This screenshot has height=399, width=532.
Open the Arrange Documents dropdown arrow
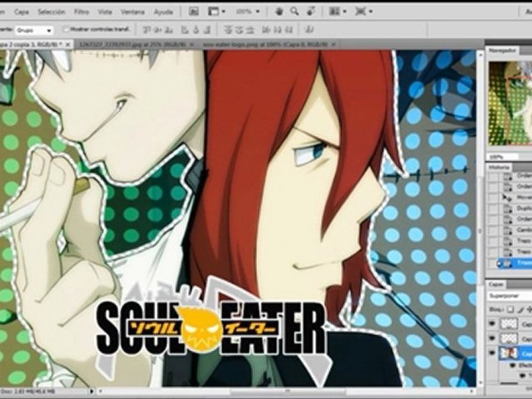[x=345, y=12]
